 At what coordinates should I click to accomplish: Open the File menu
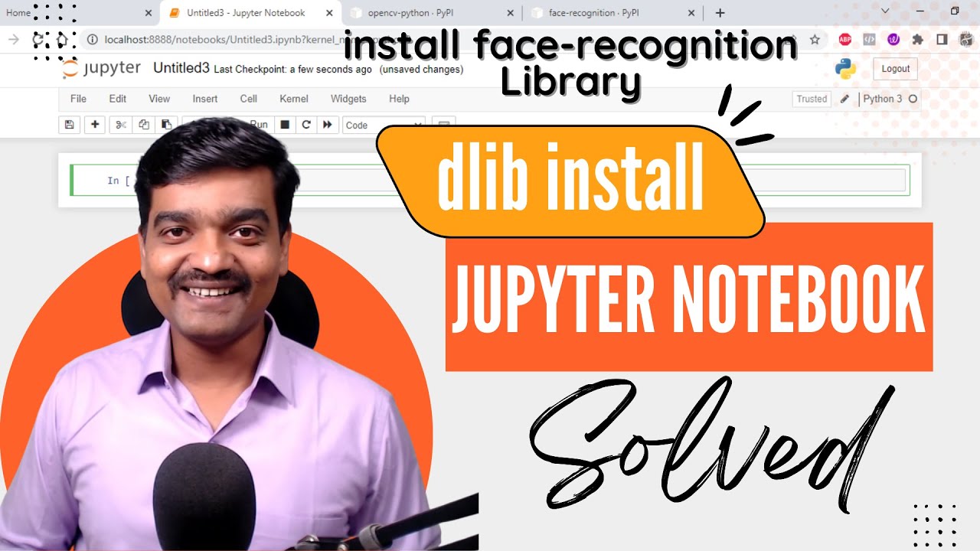point(78,99)
